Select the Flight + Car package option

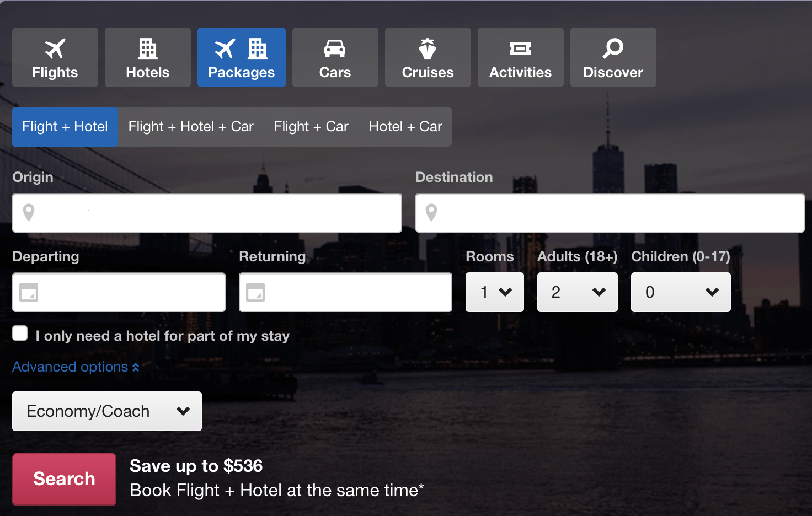point(311,127)
